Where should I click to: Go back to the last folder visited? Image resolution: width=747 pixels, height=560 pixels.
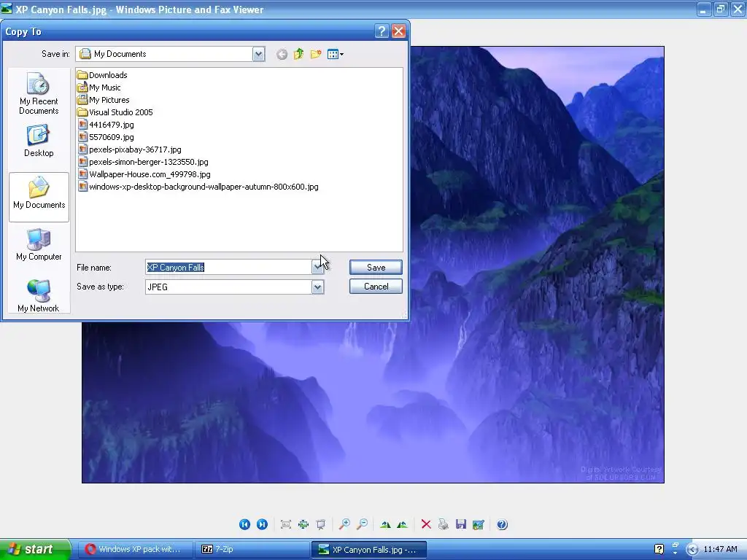pos(282,54)
